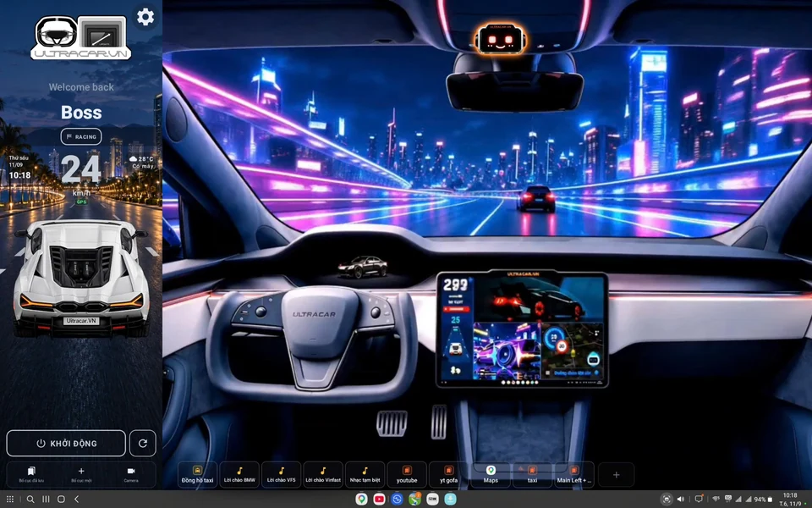Viewport: 812px width, 508px height.
Task: Click the ULTRACAR steering wheel center
Action: 313,314
